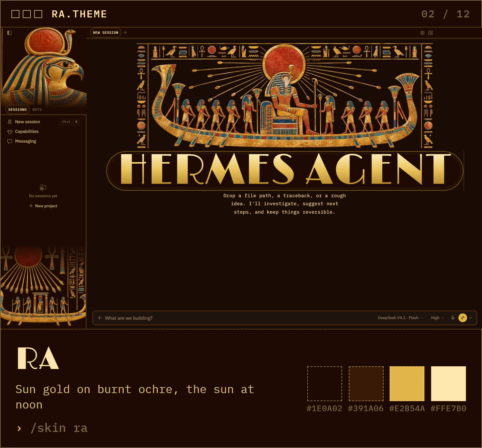Click the empty sessions folder icon

tap(43, 188)
